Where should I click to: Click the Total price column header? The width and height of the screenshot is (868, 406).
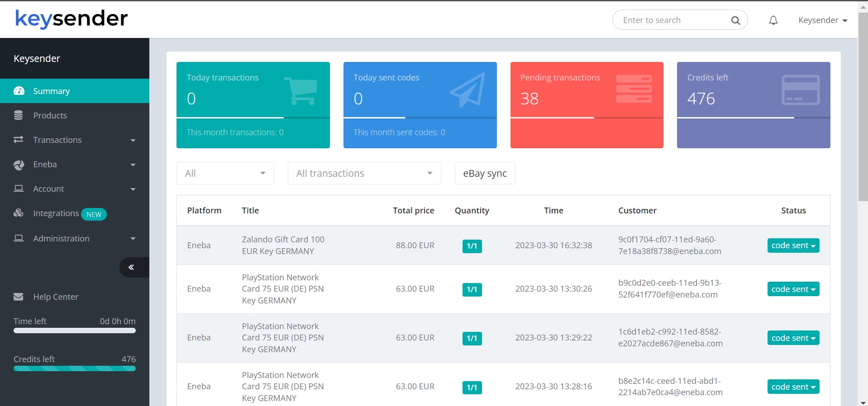[414, 210]
